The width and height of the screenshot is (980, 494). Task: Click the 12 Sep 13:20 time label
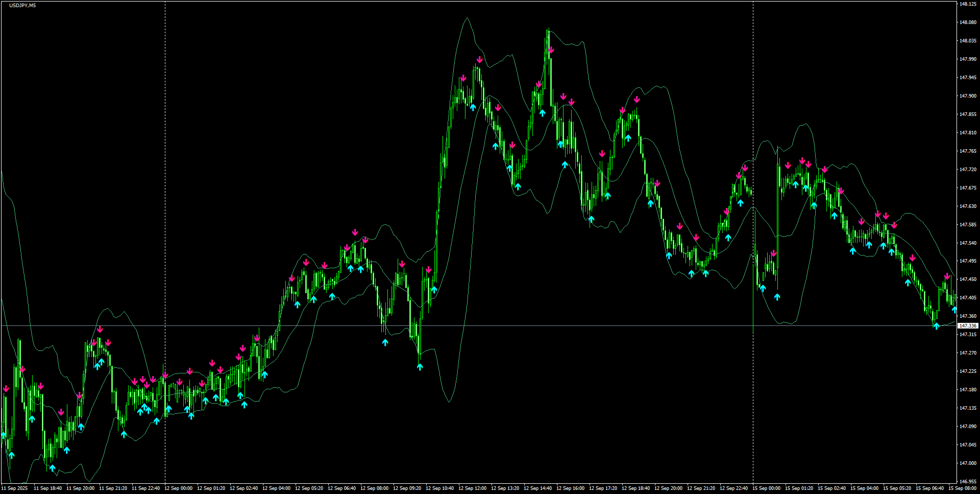point(505,488)
